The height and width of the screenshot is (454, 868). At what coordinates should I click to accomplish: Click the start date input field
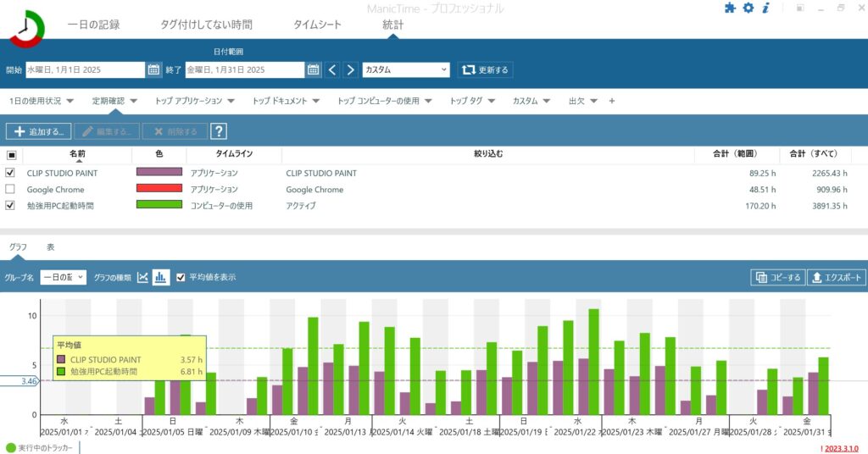[86, 69]
